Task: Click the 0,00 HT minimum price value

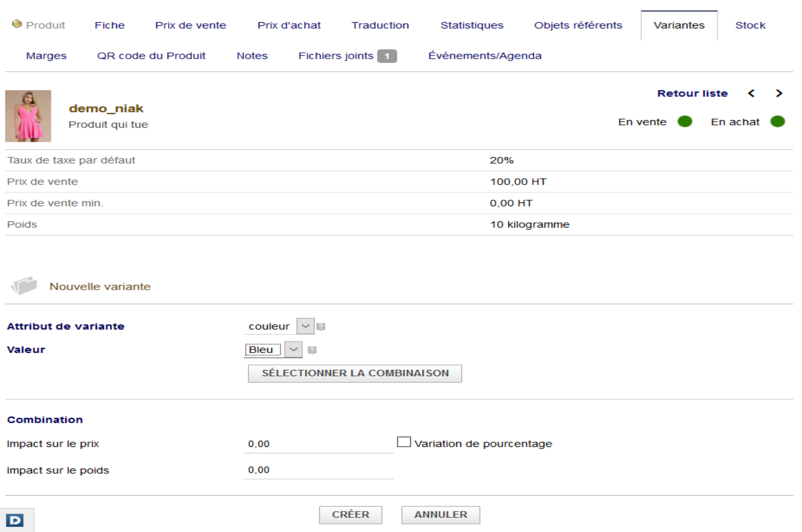Action: coord(511,203)
